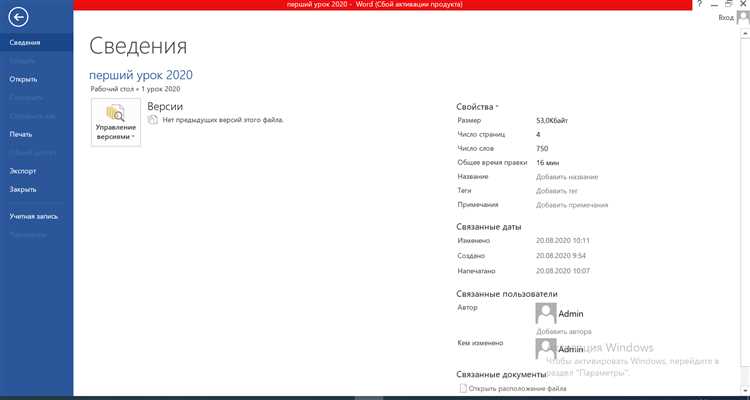The height and width of the screenshot is (400, 750).
Task: Click the 'Число страниц' label
Action: 481,134
